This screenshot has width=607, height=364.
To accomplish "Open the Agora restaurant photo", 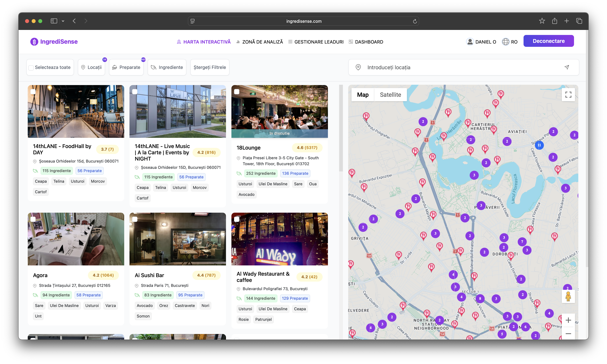I will 76,239.
